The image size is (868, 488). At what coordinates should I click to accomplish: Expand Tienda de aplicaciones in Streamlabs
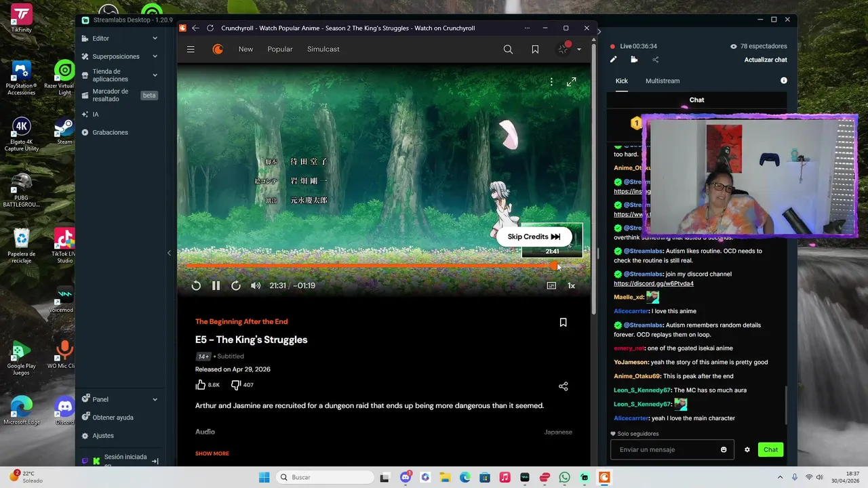coord(119,75)
